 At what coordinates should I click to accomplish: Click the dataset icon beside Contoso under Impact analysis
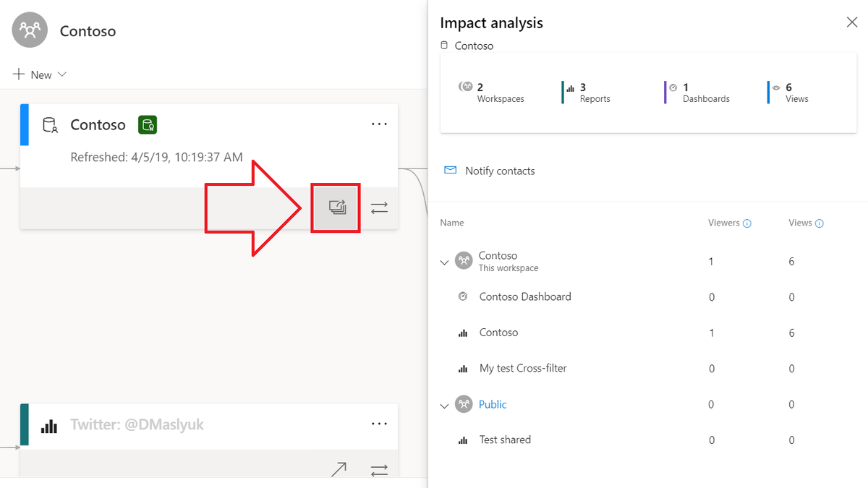(445, 46)
